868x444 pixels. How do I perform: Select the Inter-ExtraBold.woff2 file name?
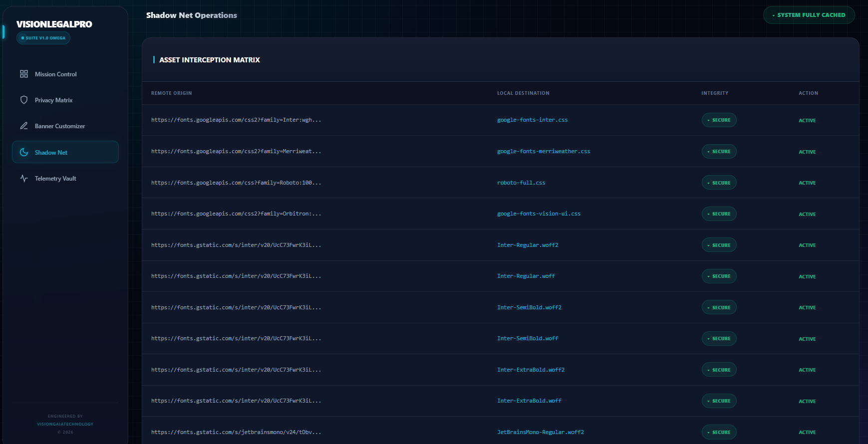click(531, 370)
